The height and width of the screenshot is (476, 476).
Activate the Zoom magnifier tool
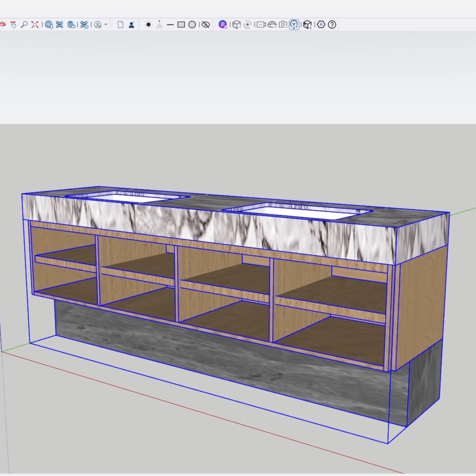[x=24, y=25]
